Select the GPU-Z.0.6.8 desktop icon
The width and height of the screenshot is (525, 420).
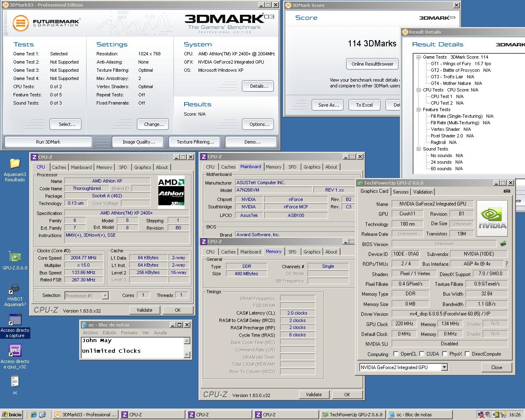tap(15, 261)
